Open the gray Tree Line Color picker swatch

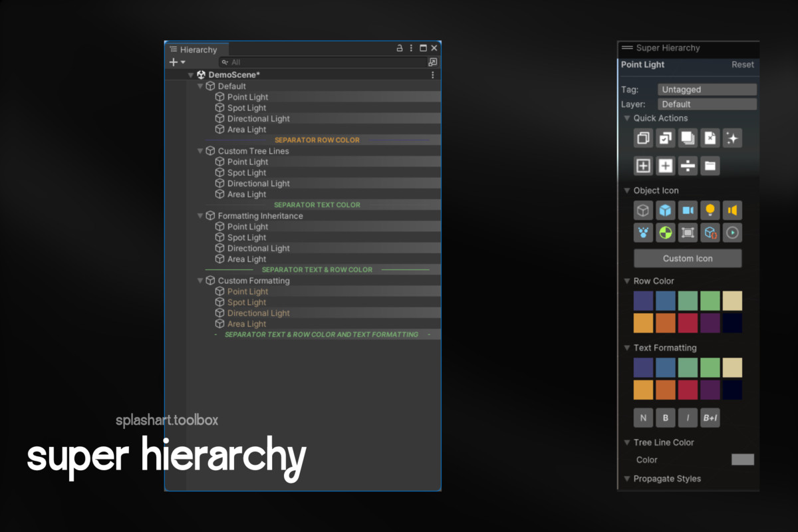coord(743,460)
